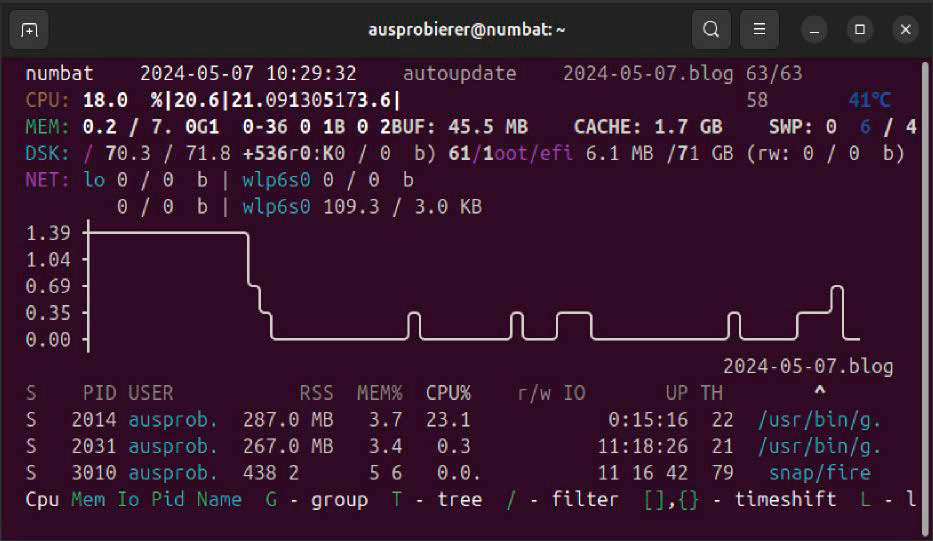Viewport: 933px width, 541px height.
Task: Click the MEM% column header
Action: 380,393
